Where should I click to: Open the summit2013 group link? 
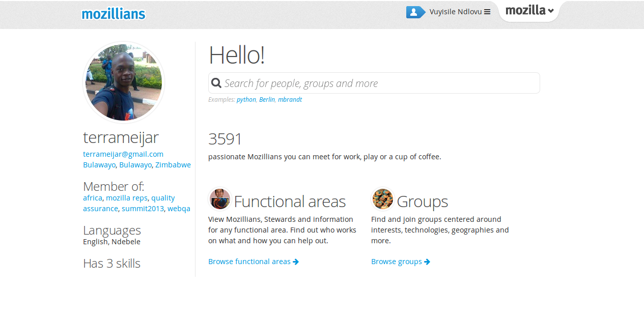point(143,209)
